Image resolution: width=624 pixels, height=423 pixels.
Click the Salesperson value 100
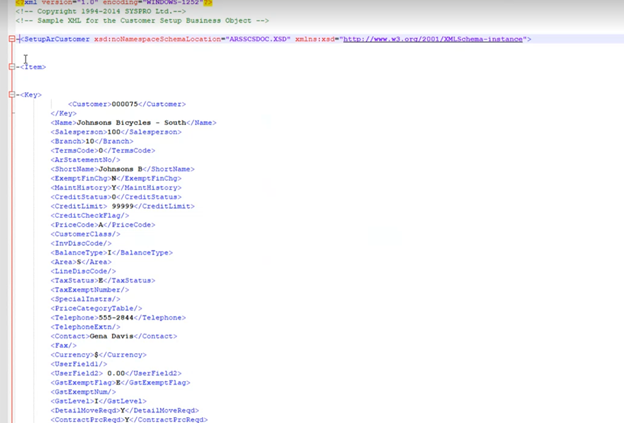114,132
